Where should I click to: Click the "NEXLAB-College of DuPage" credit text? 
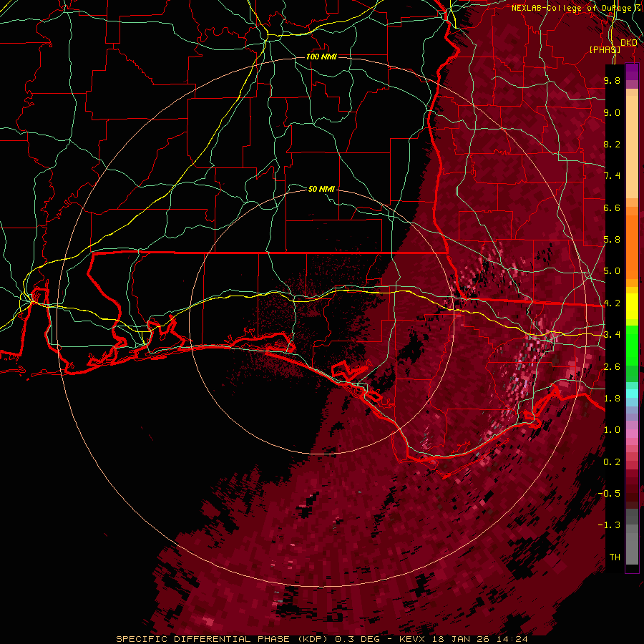(x=571, y=8)
